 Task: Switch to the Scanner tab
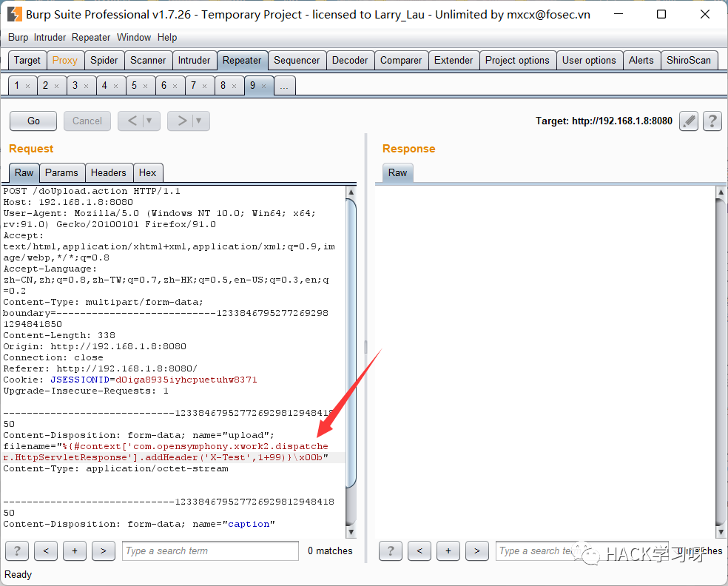[148, 61]
